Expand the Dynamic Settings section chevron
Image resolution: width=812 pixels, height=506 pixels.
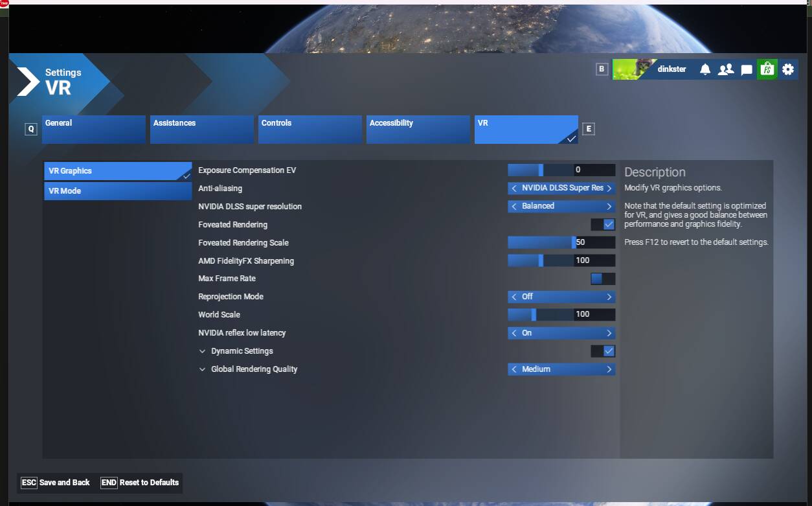coord(203,351)
